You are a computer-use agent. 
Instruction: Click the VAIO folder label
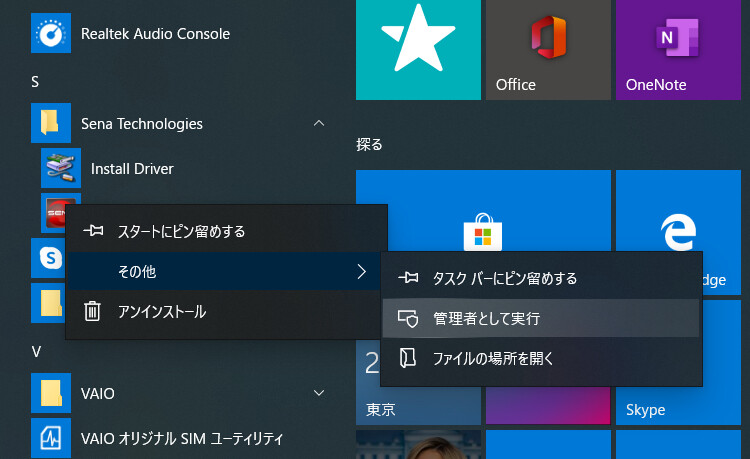tap(98, 394)
